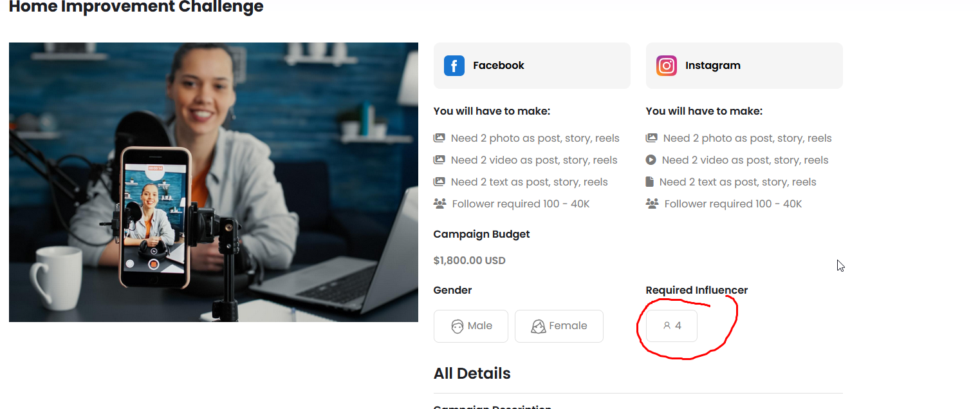Click the person icon beside number 4

point(667,326)
